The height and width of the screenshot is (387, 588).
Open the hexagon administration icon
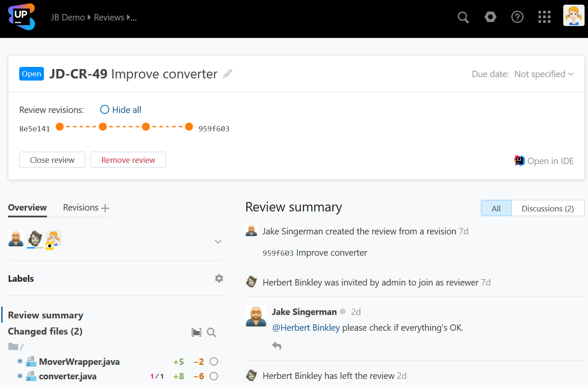[x=490, y=17]
